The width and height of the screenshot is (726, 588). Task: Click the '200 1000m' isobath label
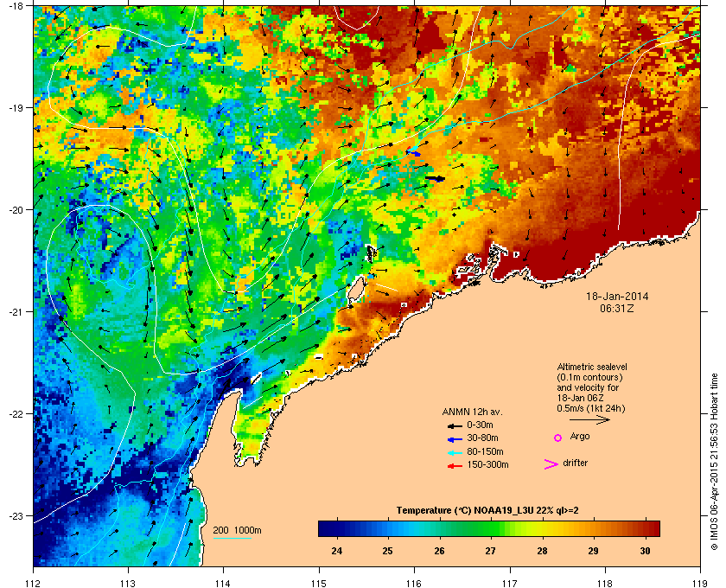(x=237, y=530)
